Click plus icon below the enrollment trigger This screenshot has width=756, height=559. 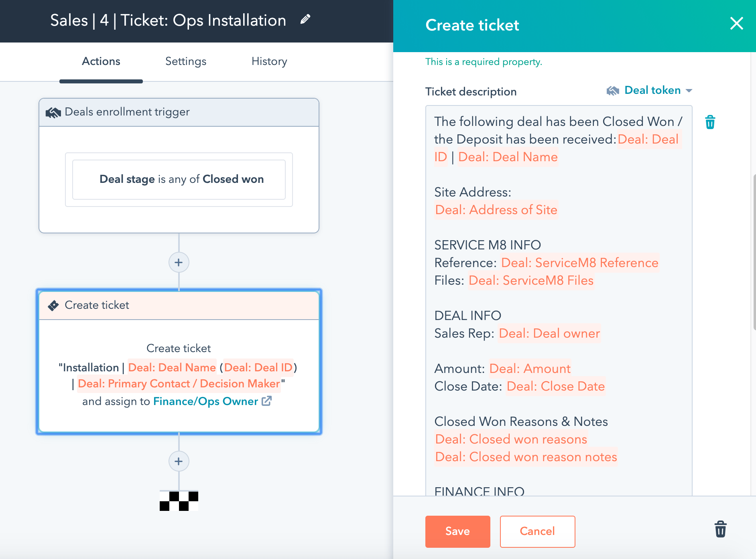click(179, 262)
